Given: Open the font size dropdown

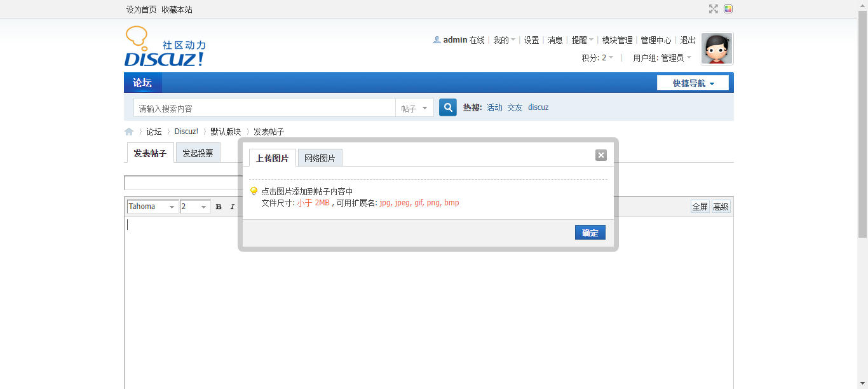Looking at the screenshot, I should click(x=194, y=207).
